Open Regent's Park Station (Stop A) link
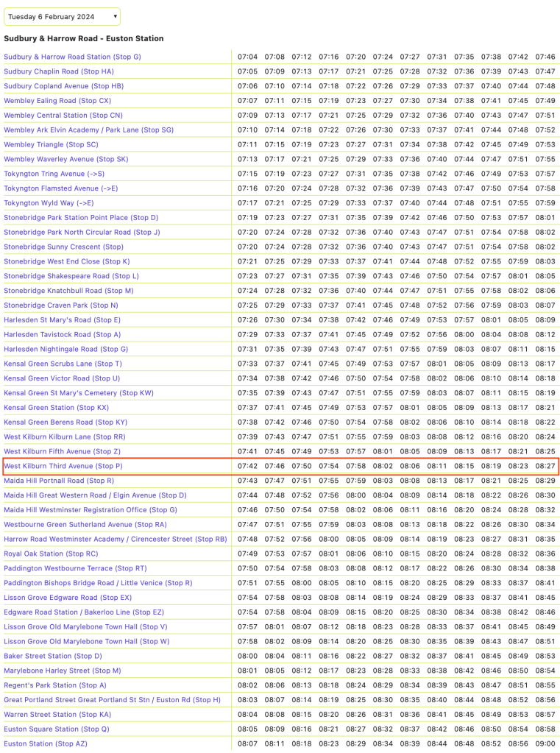The width and height of the screenshot is (560, 753). 55,685
